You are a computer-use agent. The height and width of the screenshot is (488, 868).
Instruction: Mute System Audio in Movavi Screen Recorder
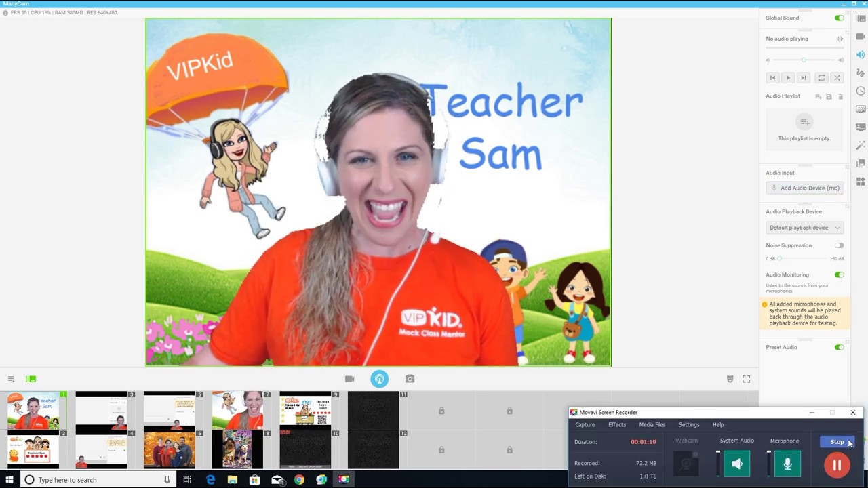pos(737,464)
